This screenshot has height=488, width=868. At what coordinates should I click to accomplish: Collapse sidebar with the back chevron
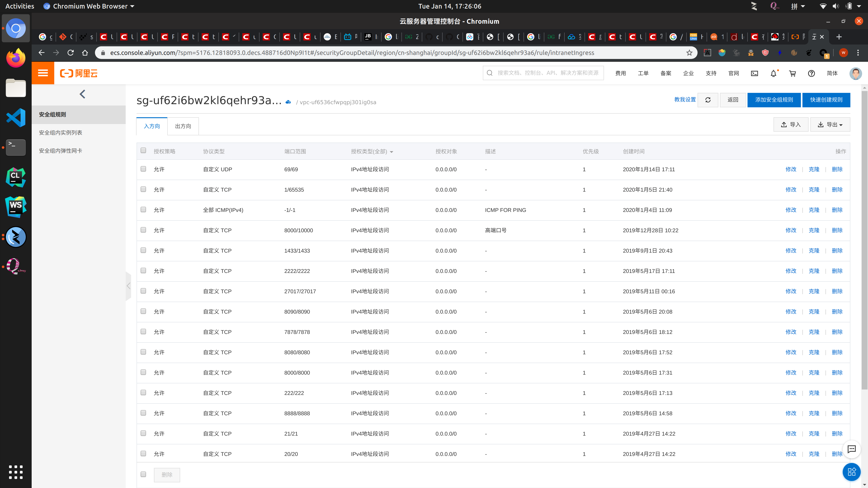tap(83, 94)
